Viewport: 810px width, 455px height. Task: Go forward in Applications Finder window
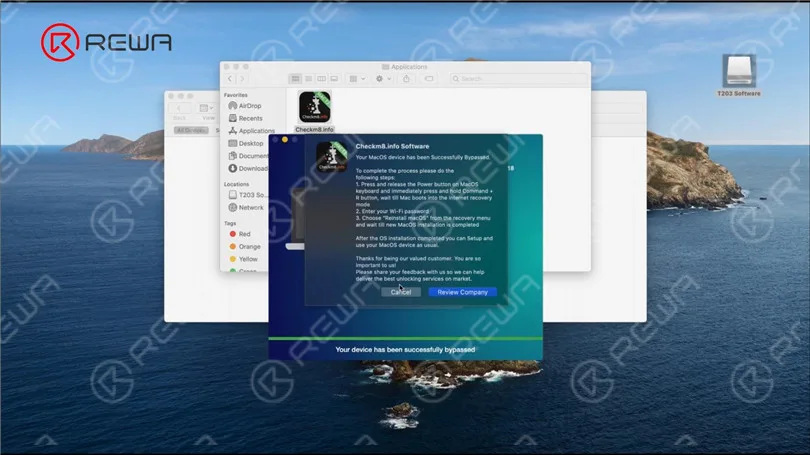[242, 79]
